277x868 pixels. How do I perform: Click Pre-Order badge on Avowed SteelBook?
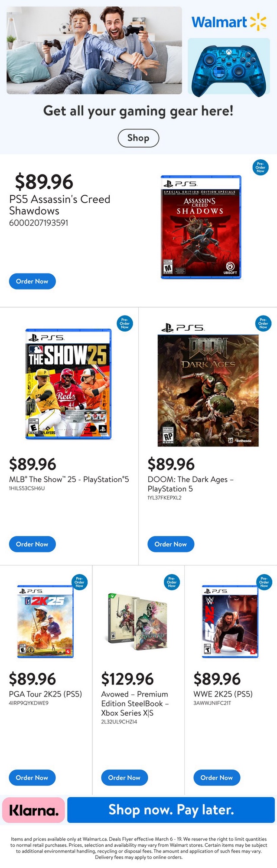[x=172, y=582]
